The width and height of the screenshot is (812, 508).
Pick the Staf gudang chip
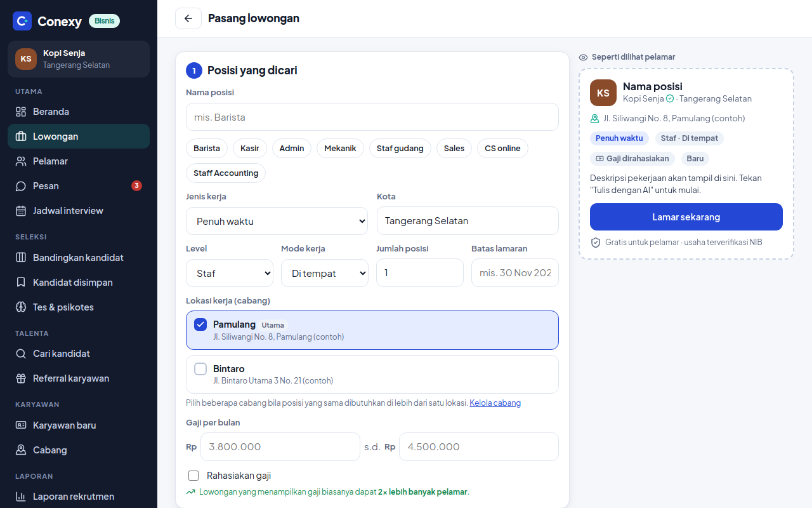tap(400, 149)
